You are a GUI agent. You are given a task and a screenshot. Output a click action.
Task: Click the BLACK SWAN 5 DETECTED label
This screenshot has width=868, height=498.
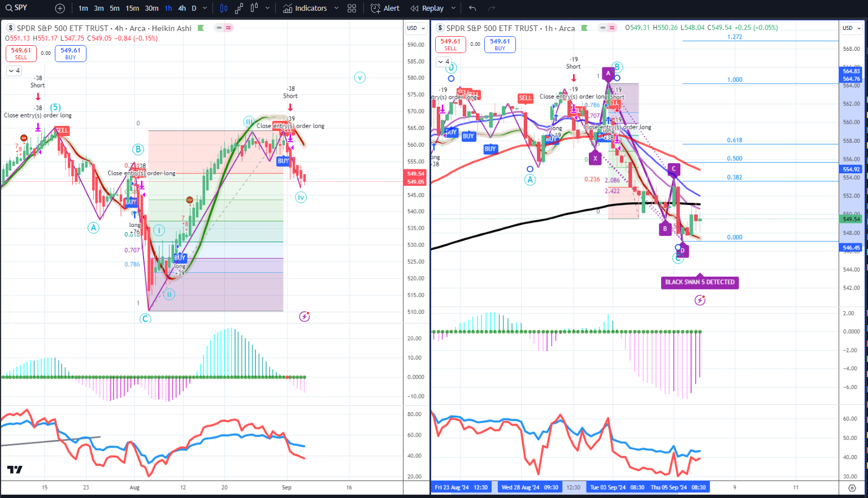coord(700,282)
